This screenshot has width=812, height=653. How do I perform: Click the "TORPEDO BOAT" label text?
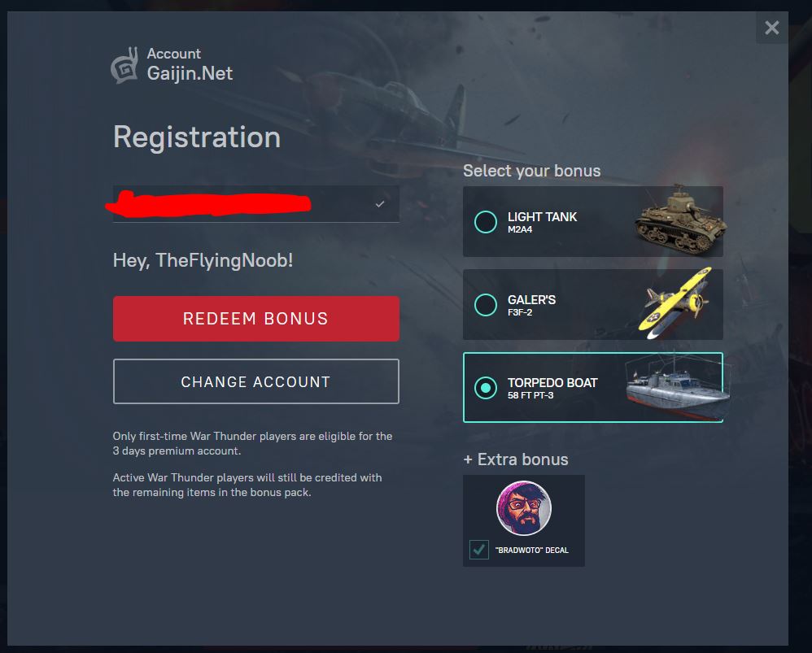[x=552, y=382]
